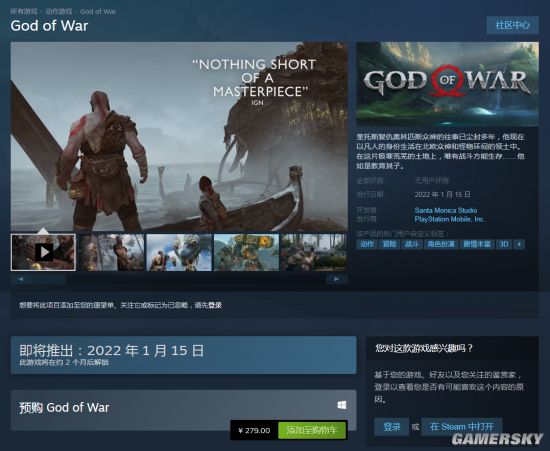Open page in Steam client button

(x=462, y=427)
